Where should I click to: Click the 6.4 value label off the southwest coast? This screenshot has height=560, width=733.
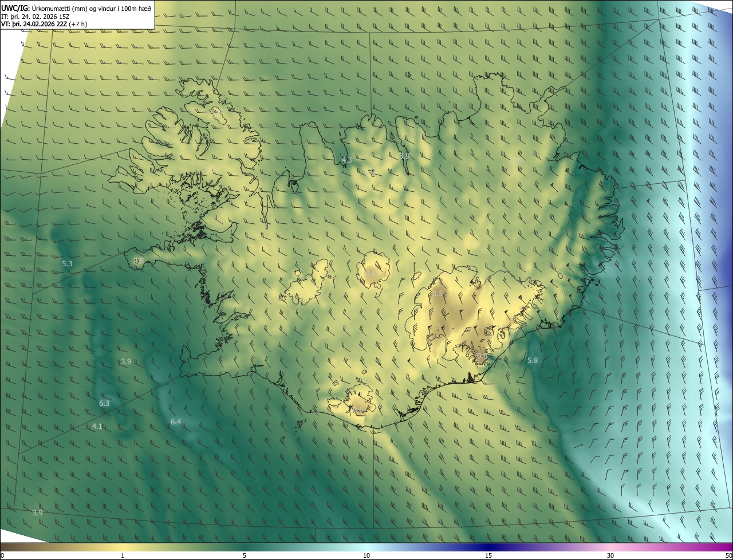[176, 421]
